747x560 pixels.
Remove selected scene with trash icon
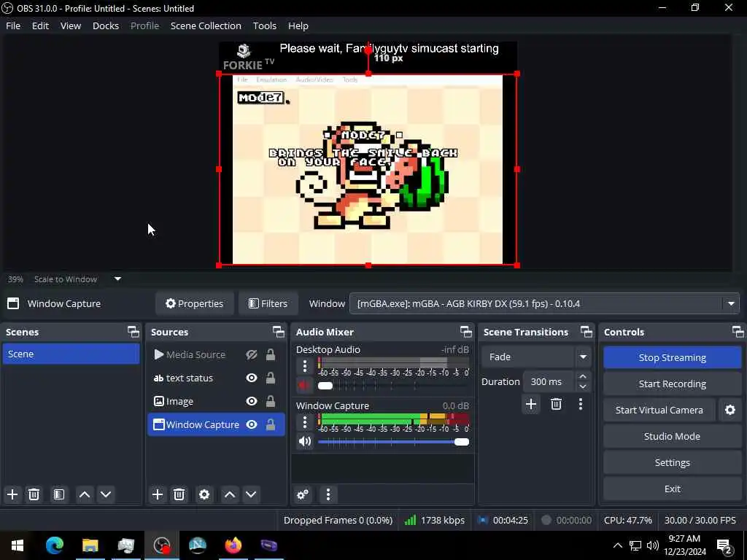[34, 494]
